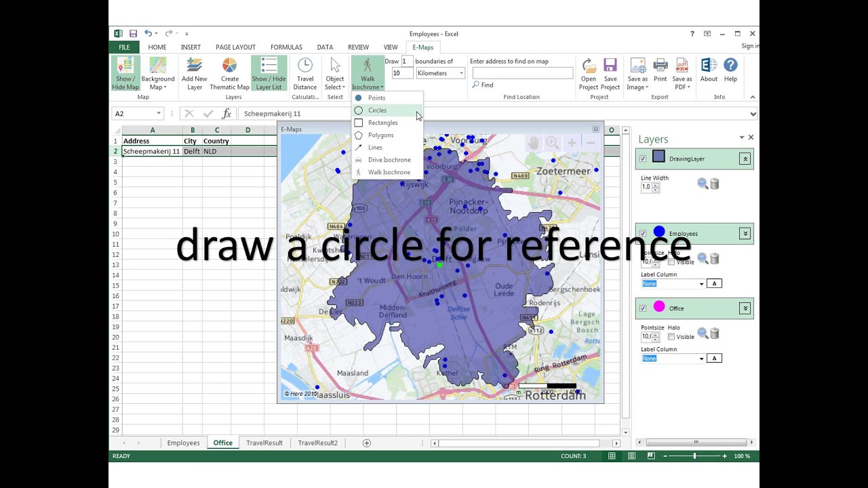Switch to the TravelResult2 sheet tab
The height and width of the screenshot is (488, 868).
(x=317, y=443)
